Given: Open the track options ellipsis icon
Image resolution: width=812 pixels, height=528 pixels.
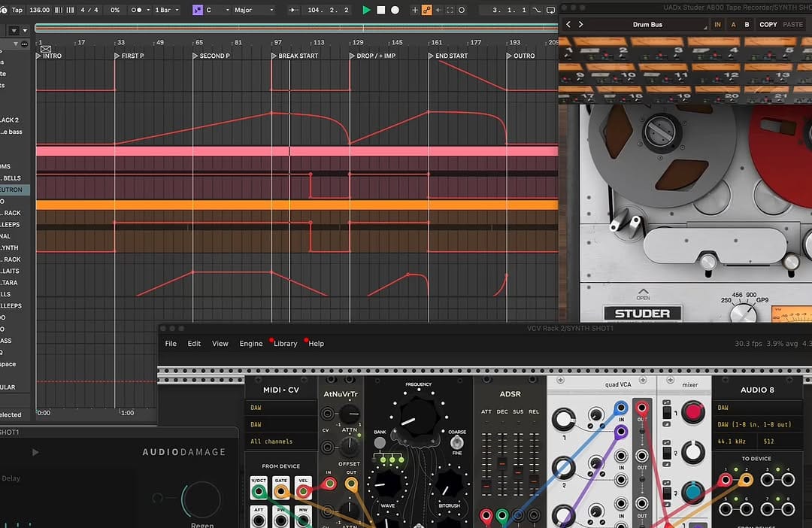Looking at the screenshot, I should tap(24, 44).
